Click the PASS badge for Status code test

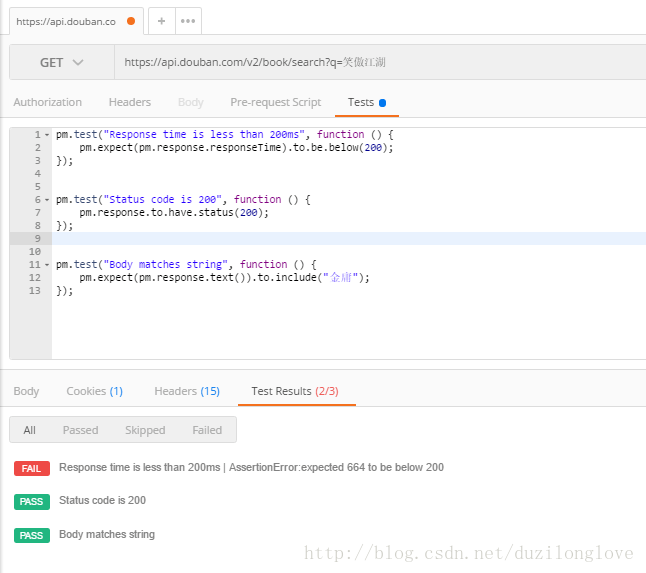tap(32, 502)
